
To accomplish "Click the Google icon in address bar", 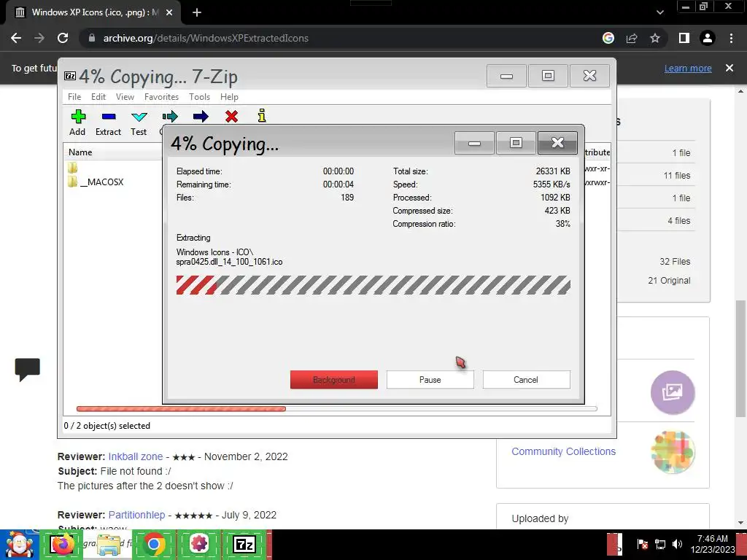I will 608,38.
